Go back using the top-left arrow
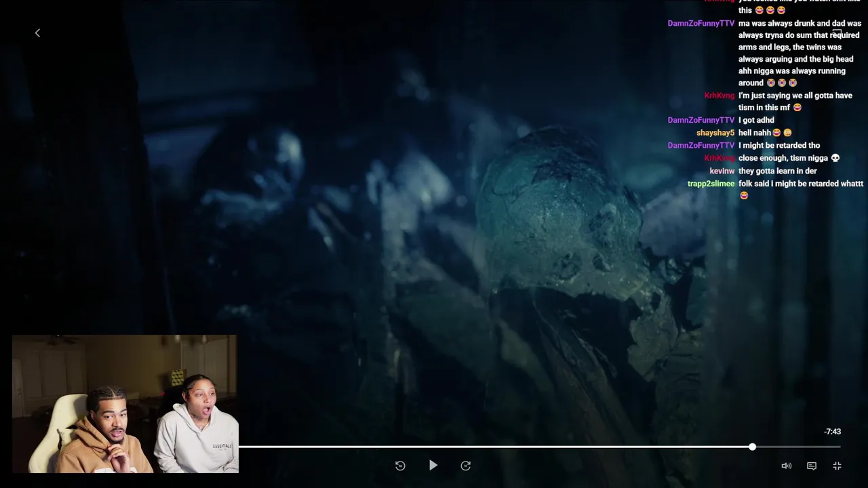The width and height of the screenshot is (868, 488). [x=37, y=33]
